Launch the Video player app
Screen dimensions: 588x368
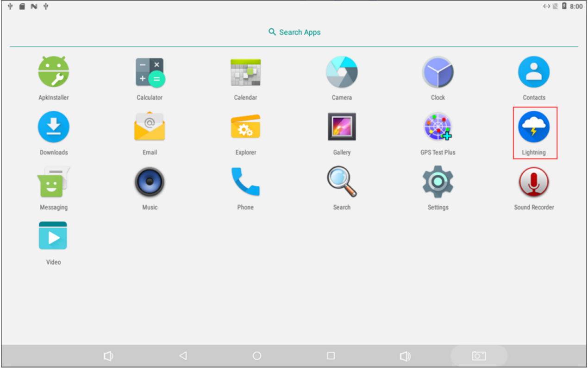53,236
